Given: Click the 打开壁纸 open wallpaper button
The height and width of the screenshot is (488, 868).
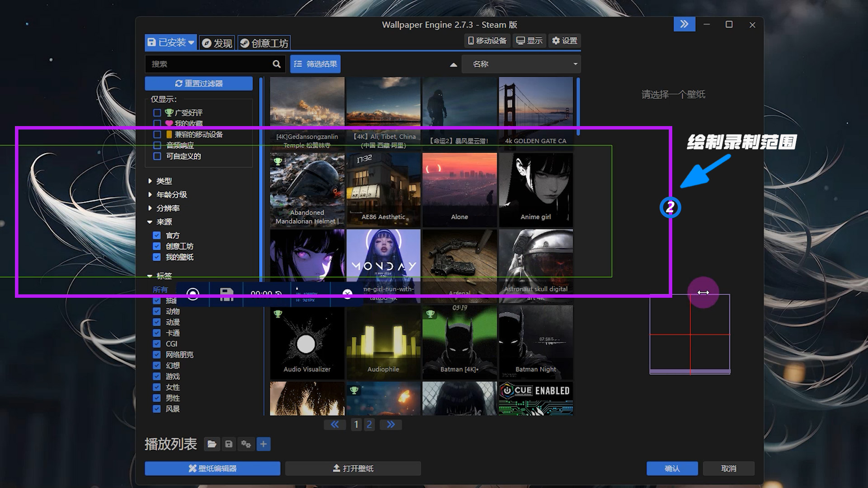Looking at the screenshot, I should (353, 469).
